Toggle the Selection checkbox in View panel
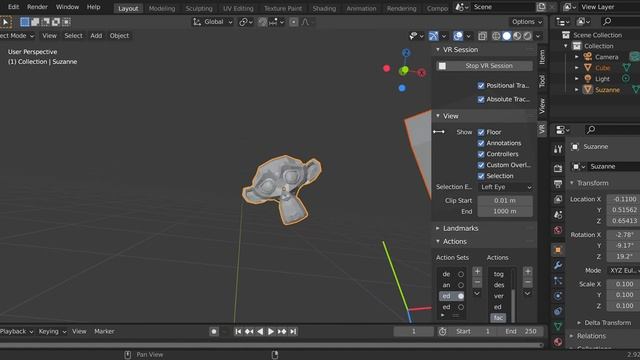The height and width of the screenshot is (360, 640). 481,176
